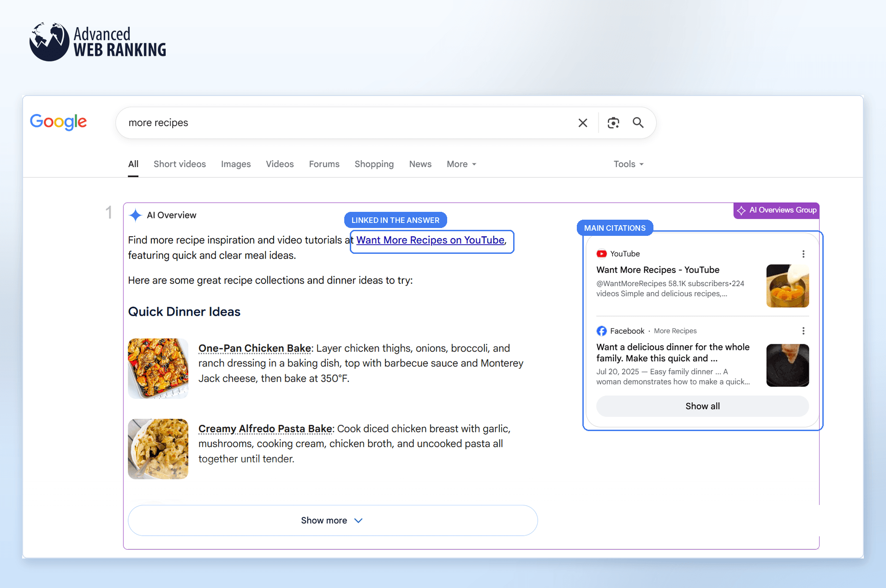Click the Facebook citation thumbnail image

click(x=788, y=365)
